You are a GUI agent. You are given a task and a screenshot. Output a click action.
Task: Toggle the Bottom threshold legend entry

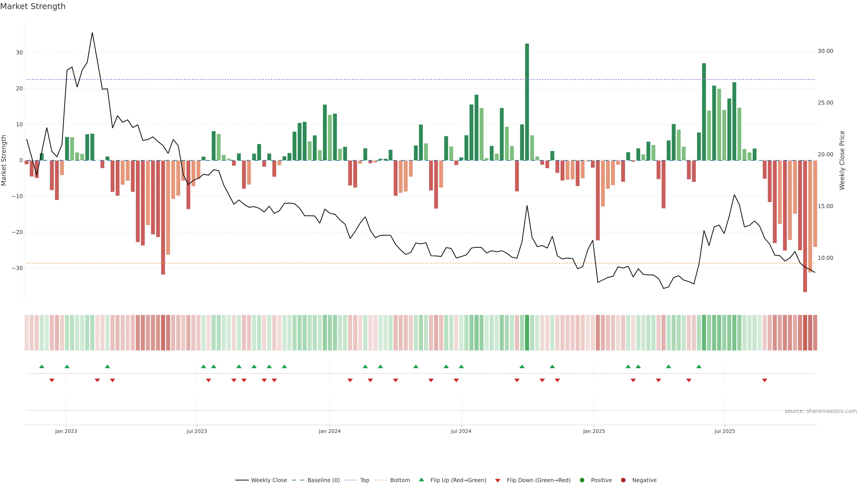(400, 480)
